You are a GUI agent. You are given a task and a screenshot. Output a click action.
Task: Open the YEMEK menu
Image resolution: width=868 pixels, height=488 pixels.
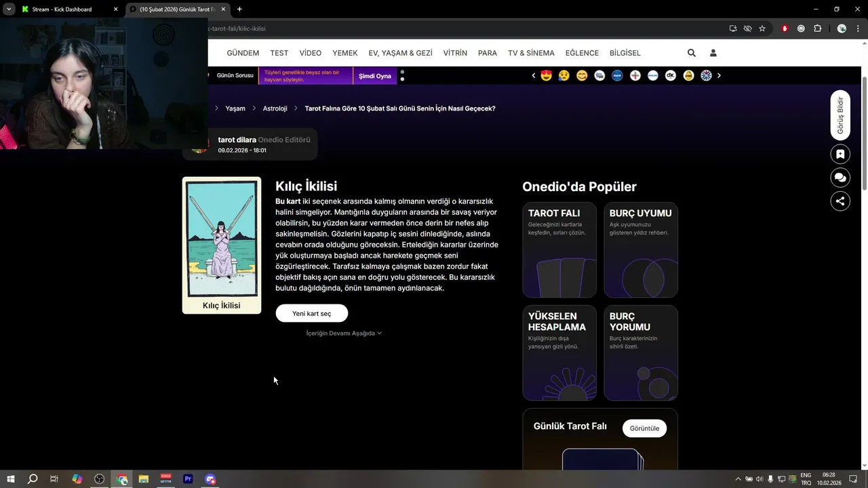(x=345, y=53)
